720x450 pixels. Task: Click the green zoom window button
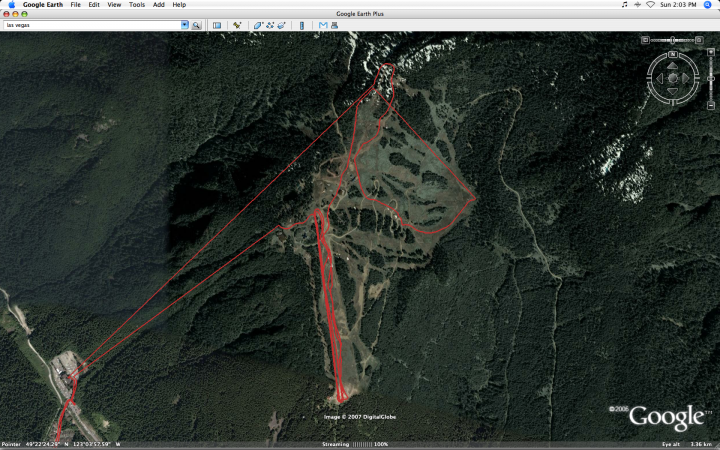[24, 14]
